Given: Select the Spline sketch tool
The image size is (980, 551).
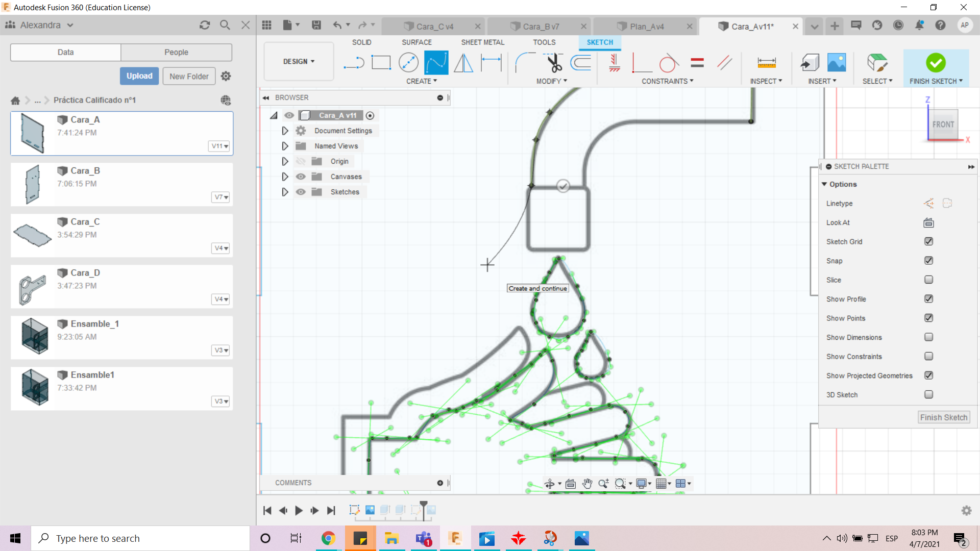Looking at the screenshot, I should [436, 63].
